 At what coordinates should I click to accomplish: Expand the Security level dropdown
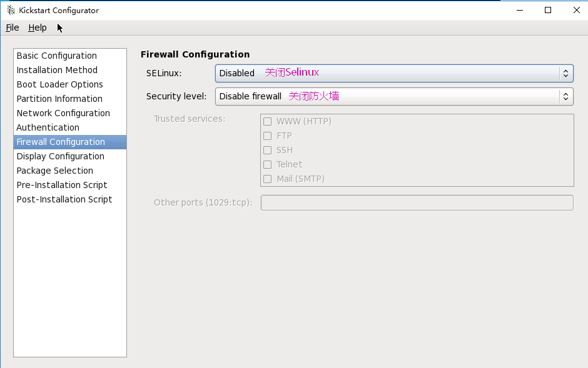tap(394, 96)
